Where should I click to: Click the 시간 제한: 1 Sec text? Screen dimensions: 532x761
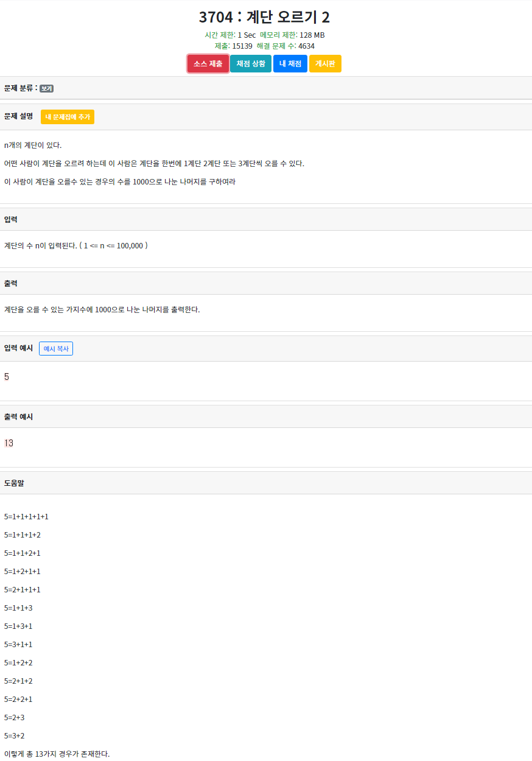(230, 35)
